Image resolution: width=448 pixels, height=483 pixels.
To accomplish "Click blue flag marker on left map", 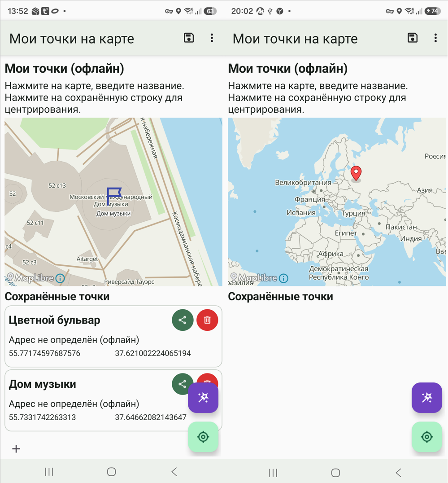I will [114, 196].
